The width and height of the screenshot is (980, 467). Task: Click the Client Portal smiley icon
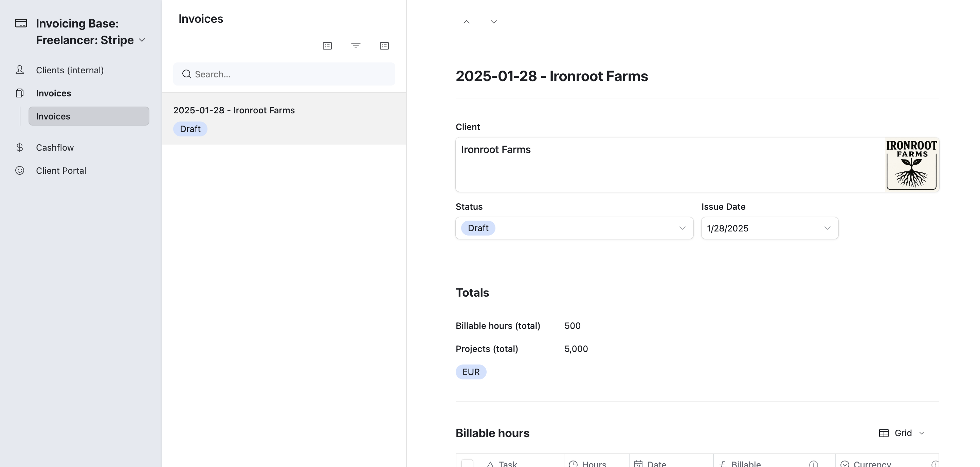tap(20, 170)
